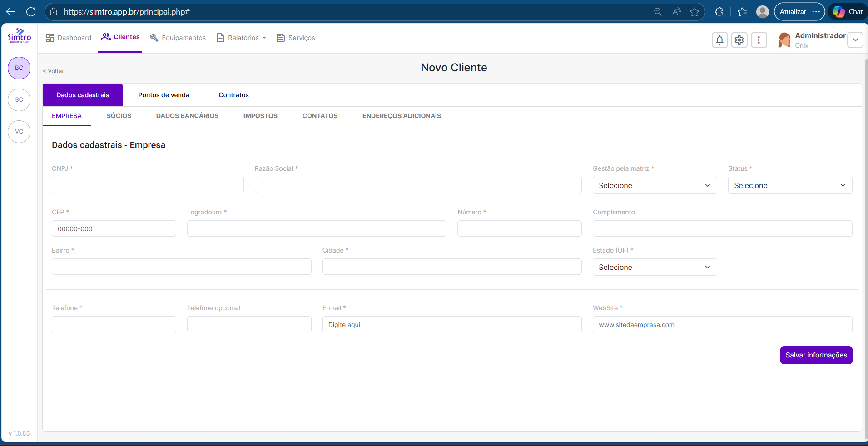Select the SC circle in the sidebar
868x446 pixels.
click(x=19, y=100)
